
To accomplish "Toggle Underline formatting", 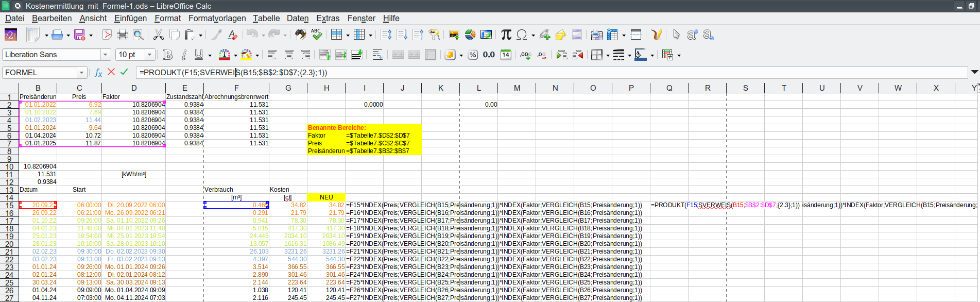I will pyautogui.click(x=199, y=55).
